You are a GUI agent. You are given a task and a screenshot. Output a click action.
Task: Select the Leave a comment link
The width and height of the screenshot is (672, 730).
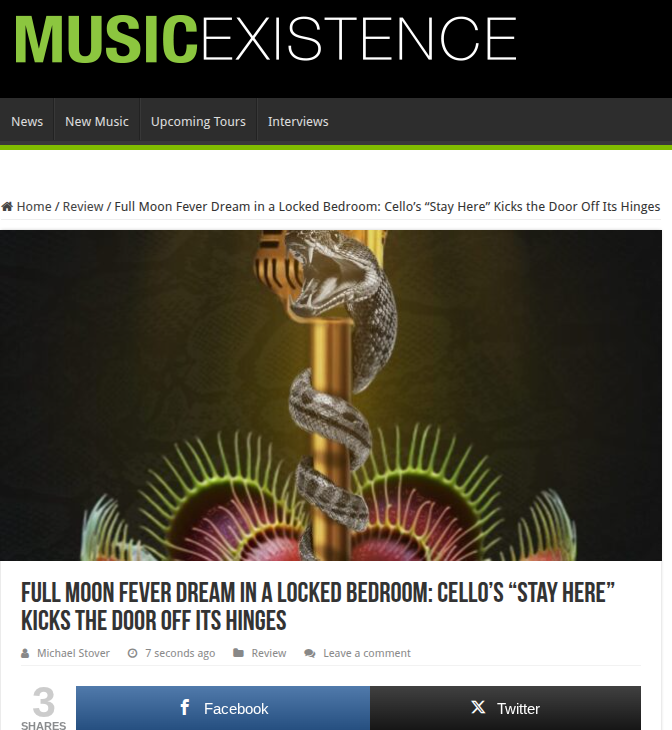pos(367,653)
